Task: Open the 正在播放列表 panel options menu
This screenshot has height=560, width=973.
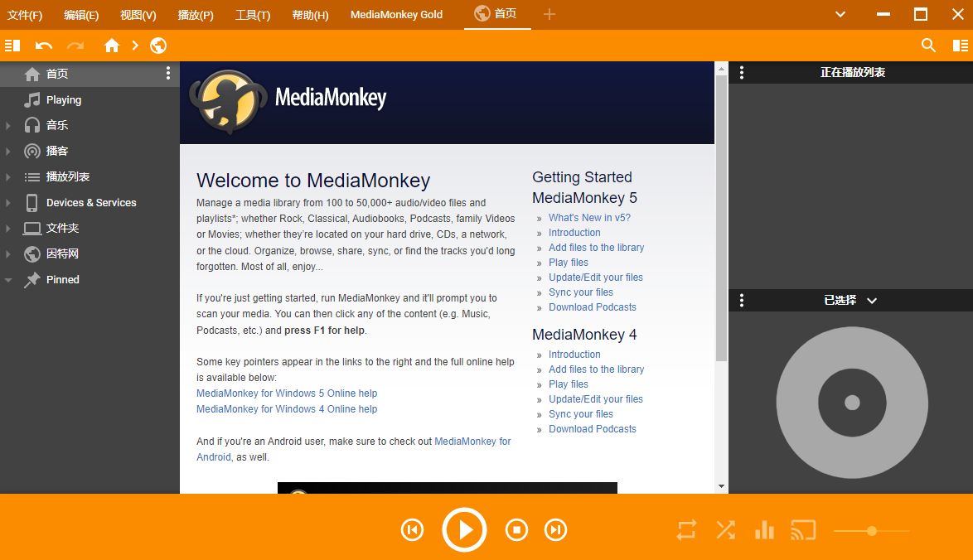Action: click(x=742, y=73)
